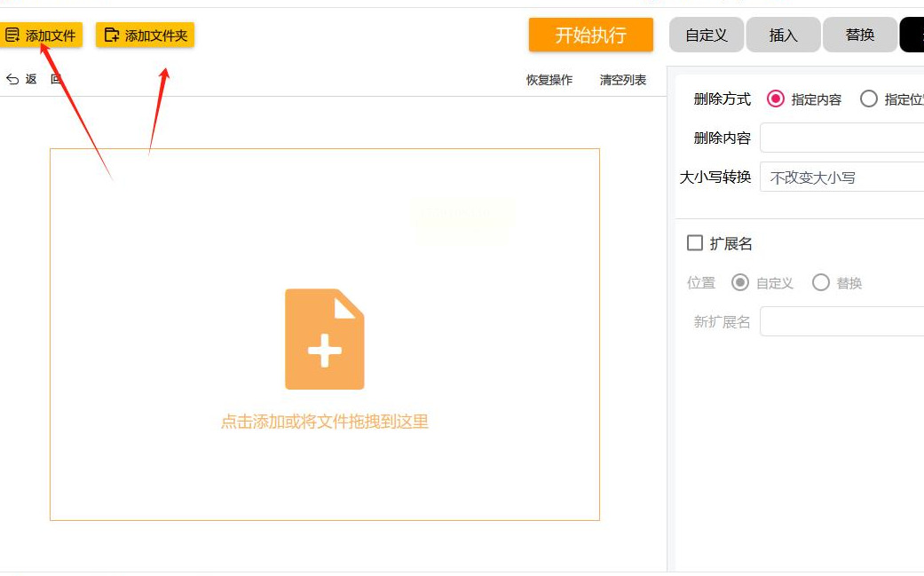Click the 点击添加或将文件拖拽到这里 text
Screen dimensions: 924x576
pyautogui.click(x=325, y=422)
